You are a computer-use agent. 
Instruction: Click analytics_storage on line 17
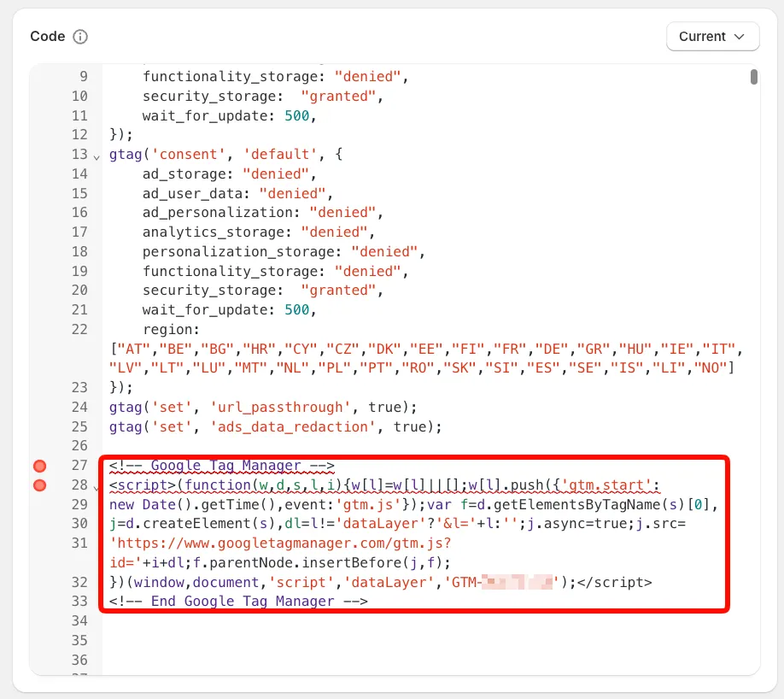[213, 232]
